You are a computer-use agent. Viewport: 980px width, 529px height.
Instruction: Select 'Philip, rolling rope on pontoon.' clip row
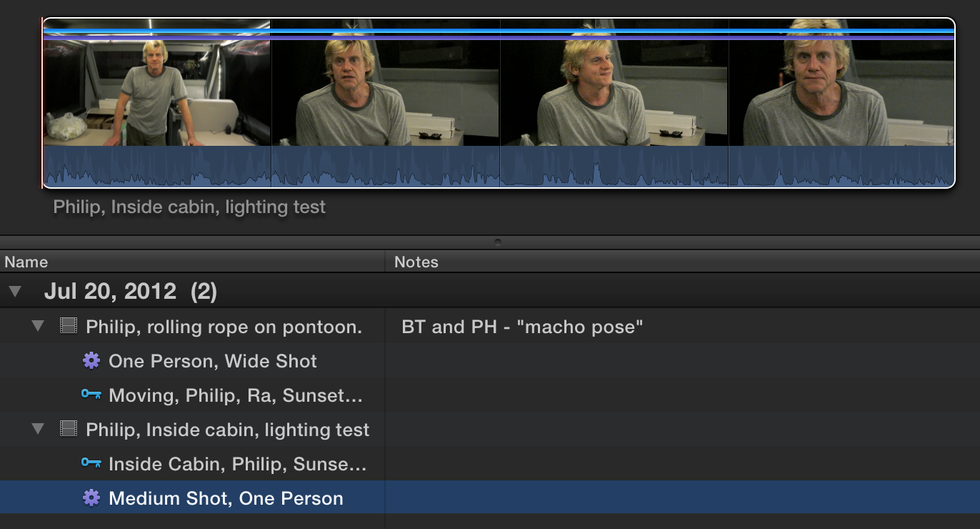[490, 327]
